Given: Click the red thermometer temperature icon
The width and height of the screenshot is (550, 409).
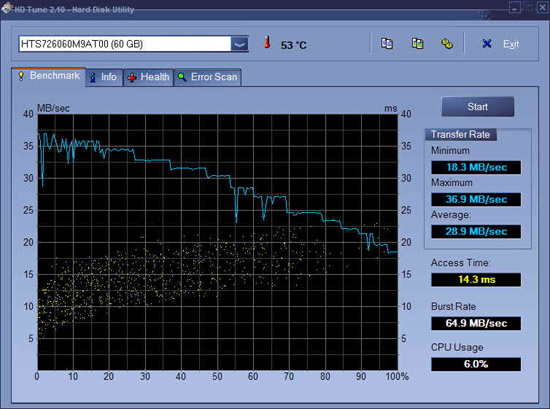Looking at the screenshot, I should coord(267,42).
